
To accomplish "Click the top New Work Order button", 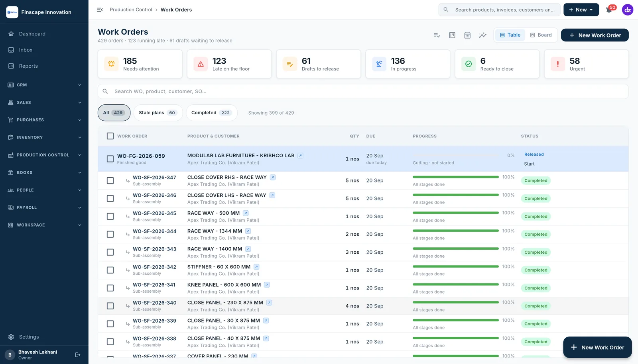I will click(595, 35).
